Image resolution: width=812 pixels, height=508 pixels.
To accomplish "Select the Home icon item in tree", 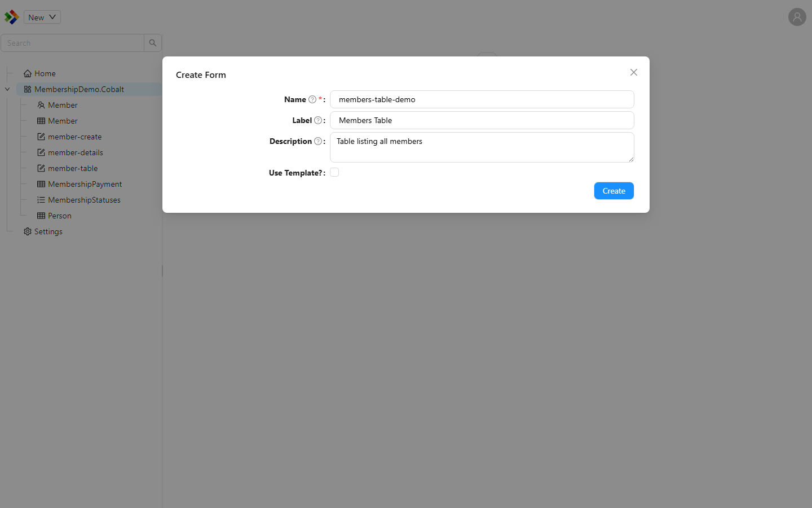I will [x=39, y=73].
